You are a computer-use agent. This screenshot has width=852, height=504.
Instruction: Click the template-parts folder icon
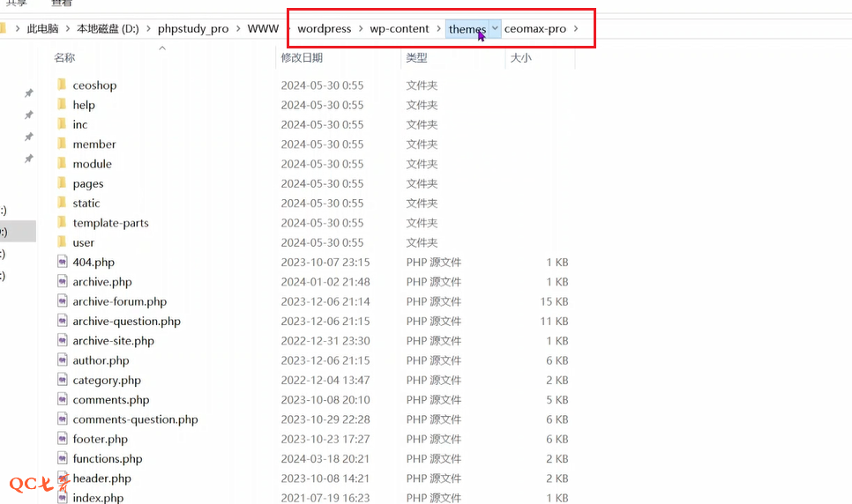tap(62, 223)
